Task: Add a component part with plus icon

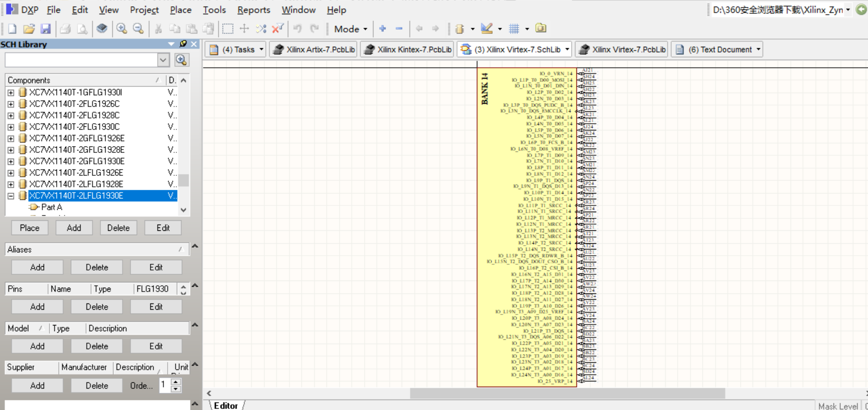Action: point(382,29)
